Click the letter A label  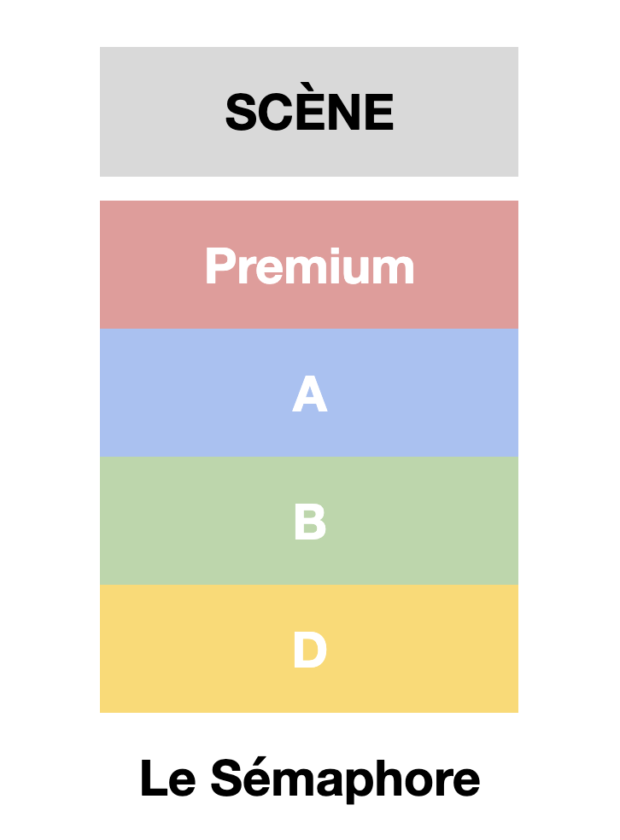tap(309, 395)
